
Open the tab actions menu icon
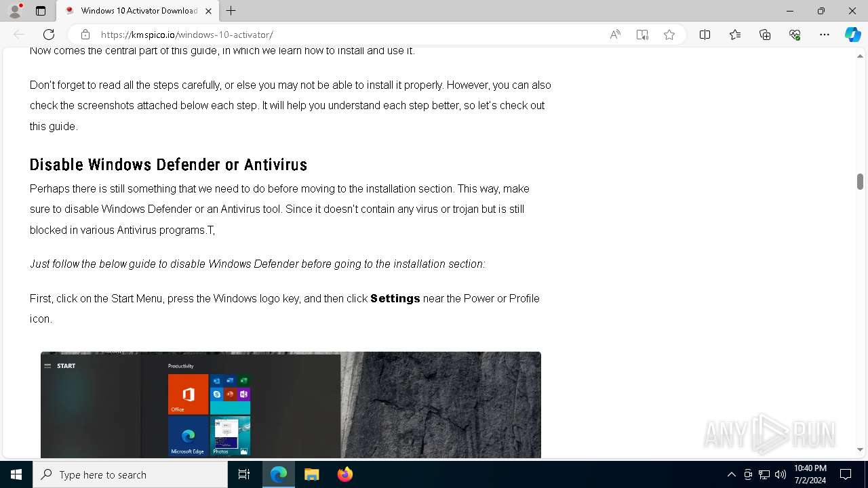coord(41,11)
